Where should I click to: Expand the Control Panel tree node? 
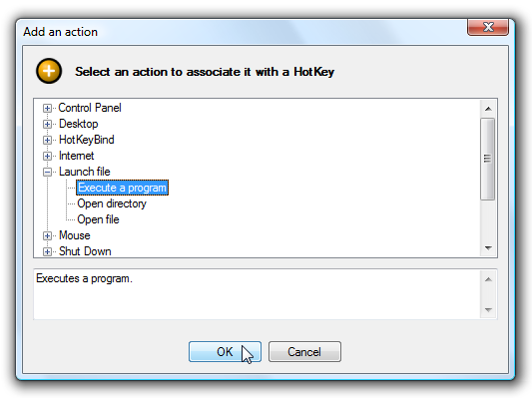tap(47, 108)
